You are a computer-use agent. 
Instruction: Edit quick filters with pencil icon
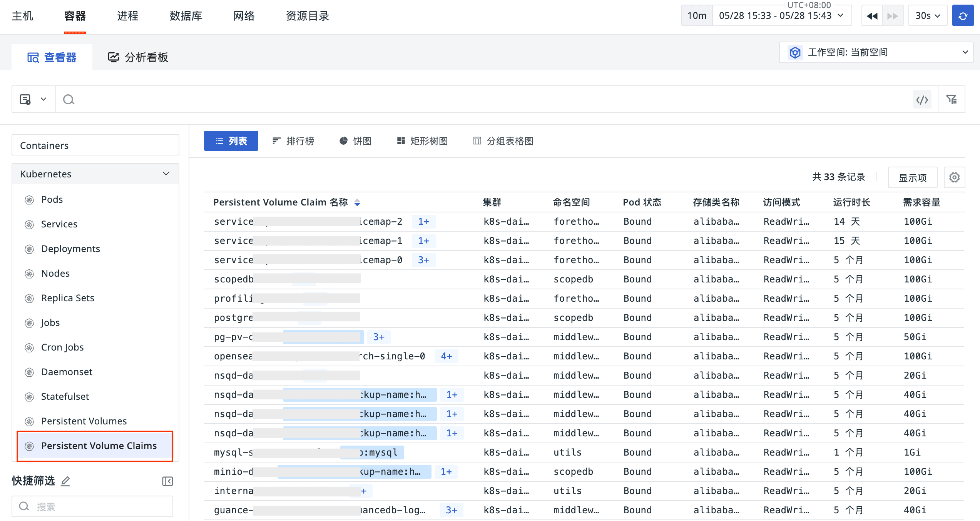coord(65,481)
